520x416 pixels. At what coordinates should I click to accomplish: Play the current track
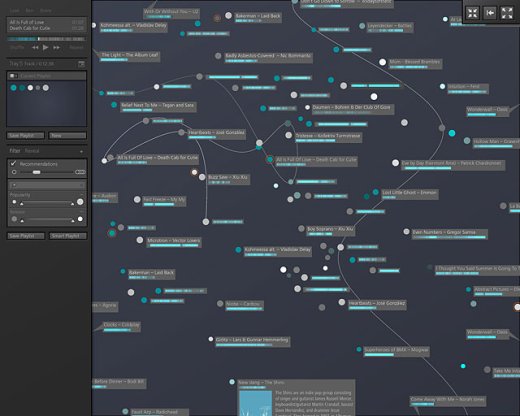[45, 48]
